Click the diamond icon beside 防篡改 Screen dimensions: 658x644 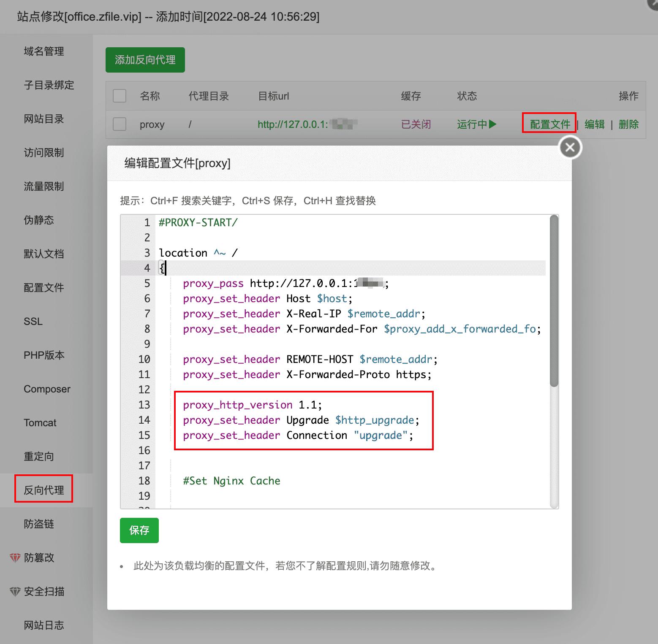(x=15, y=557)
